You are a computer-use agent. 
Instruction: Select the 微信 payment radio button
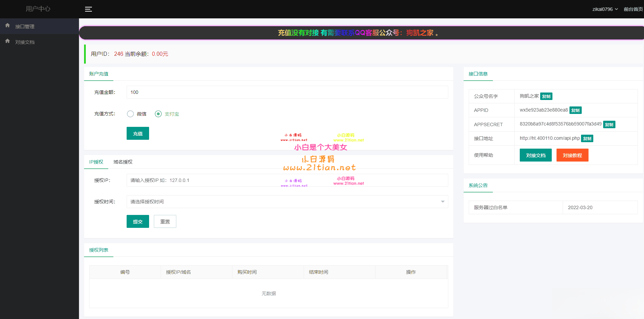coord(130,114)
